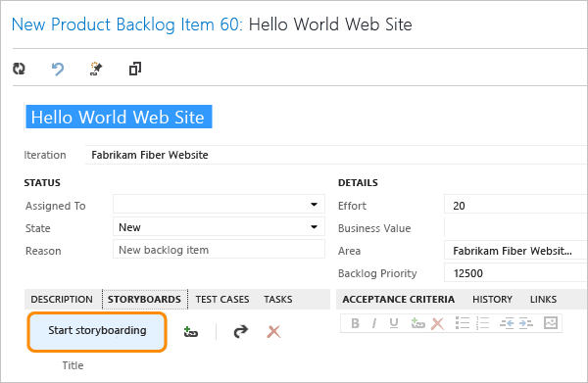Screen dimensions: 588x383
Task: Click the Backlog Priority field 12500
Action: pos(515,272)
